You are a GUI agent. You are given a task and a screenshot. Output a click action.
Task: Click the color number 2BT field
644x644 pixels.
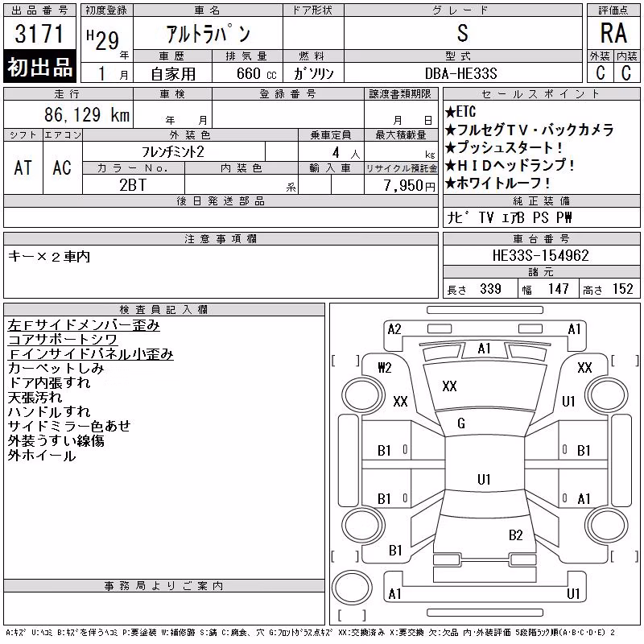133,185
